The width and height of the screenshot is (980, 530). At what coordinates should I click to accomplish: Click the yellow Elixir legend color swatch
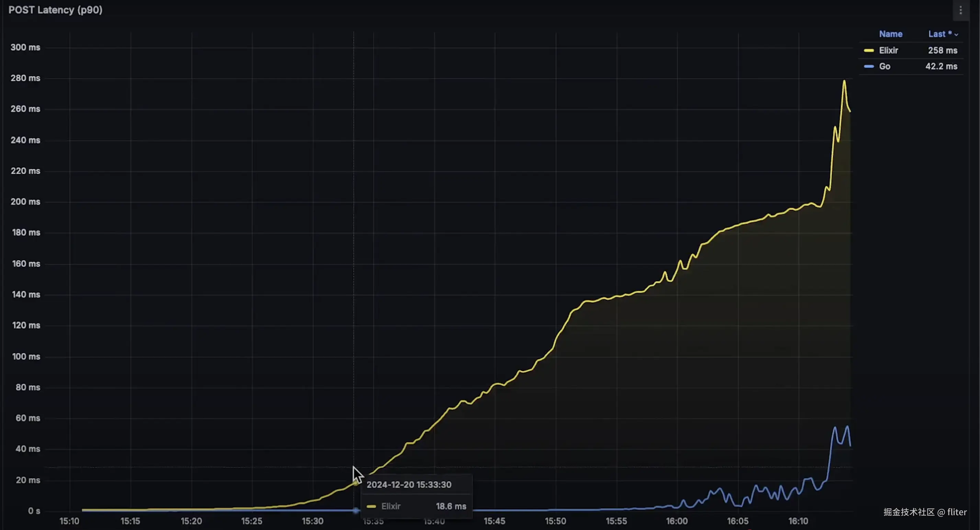(868, 51)
